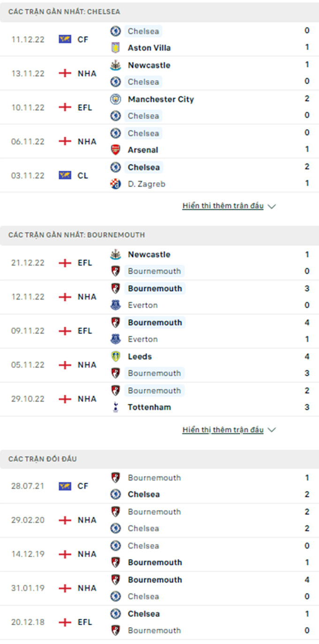Select the Leeds club crest
Image resolution: width=319 pixels, height=644 pixels.
[x=115, y=357]
